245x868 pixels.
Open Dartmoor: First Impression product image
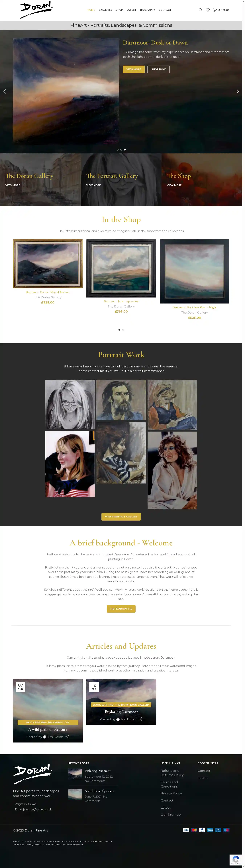pos(121,268)
